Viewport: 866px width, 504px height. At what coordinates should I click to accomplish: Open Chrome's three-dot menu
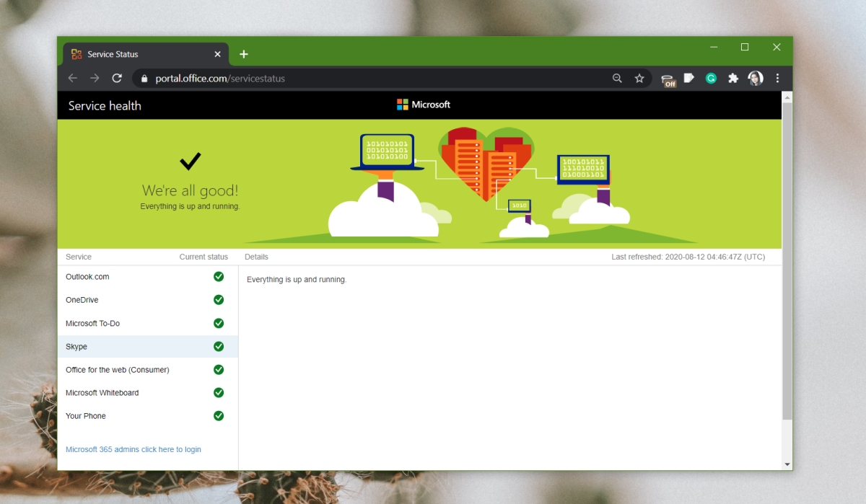point(777,78)
